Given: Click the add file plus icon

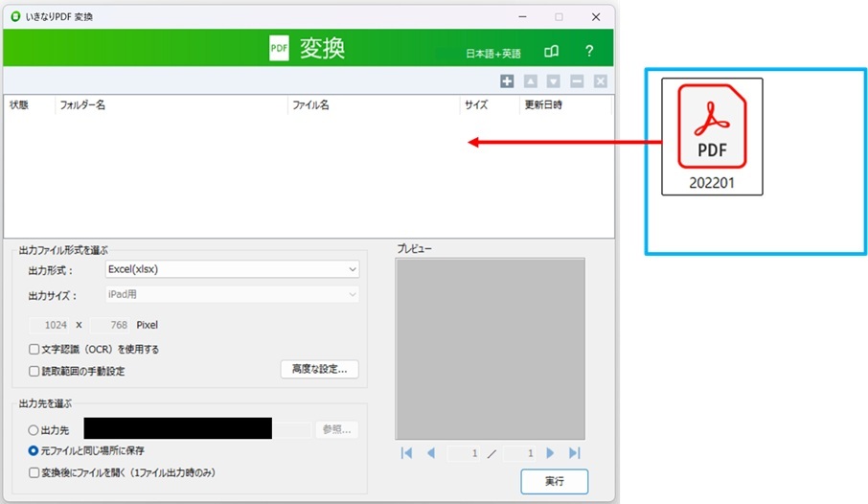Looking at the screenshot, I should (x=507, y=81).
